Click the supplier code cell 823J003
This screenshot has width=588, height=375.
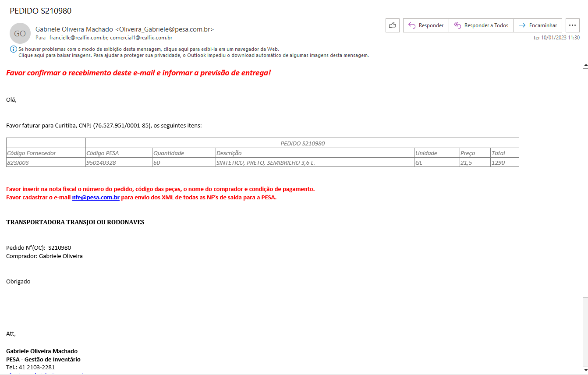[46, 163]
